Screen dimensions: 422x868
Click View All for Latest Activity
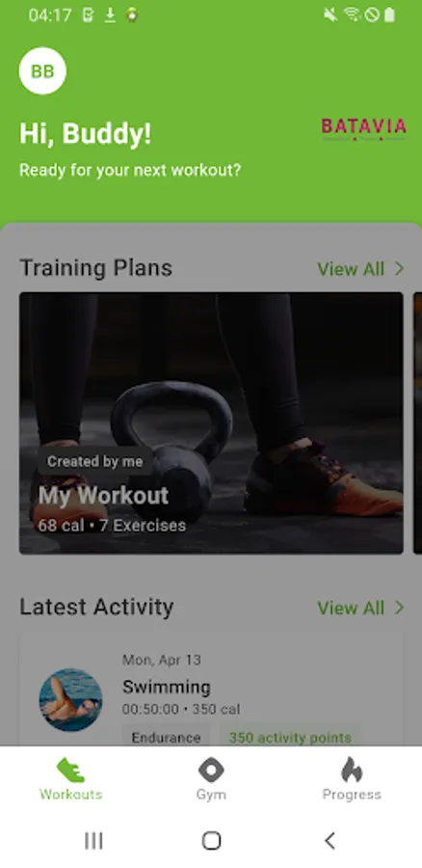[351, 608]
